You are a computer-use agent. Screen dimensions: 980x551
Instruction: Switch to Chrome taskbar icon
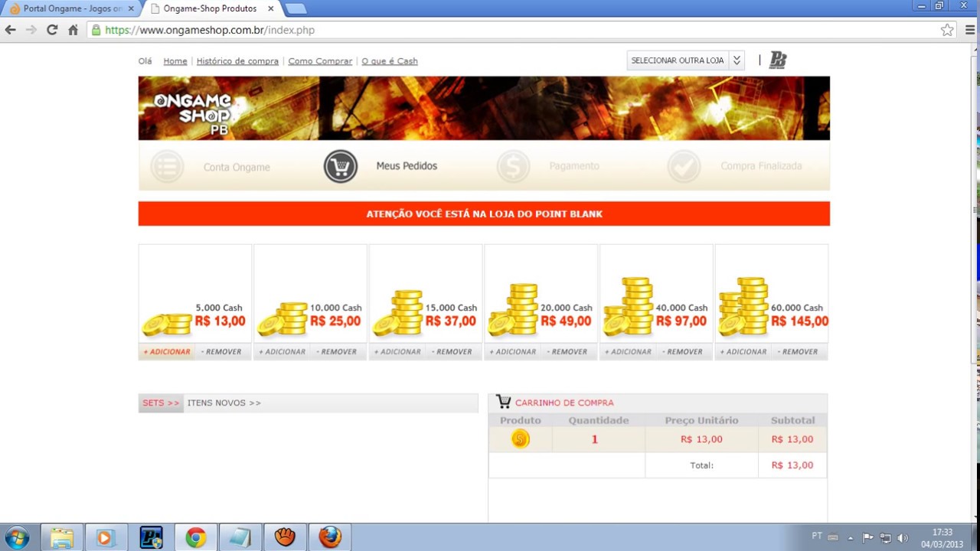tap(196, 537)
